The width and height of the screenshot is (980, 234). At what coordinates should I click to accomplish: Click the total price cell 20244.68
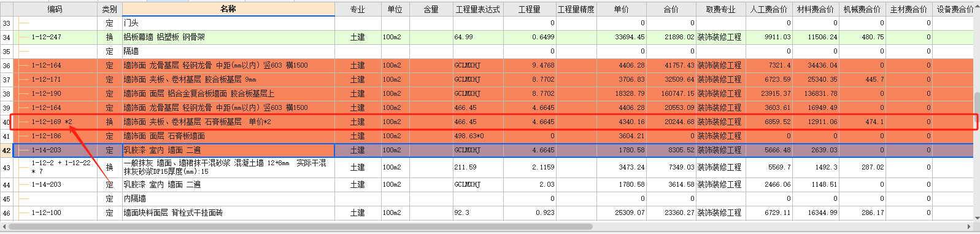point(671,122)
